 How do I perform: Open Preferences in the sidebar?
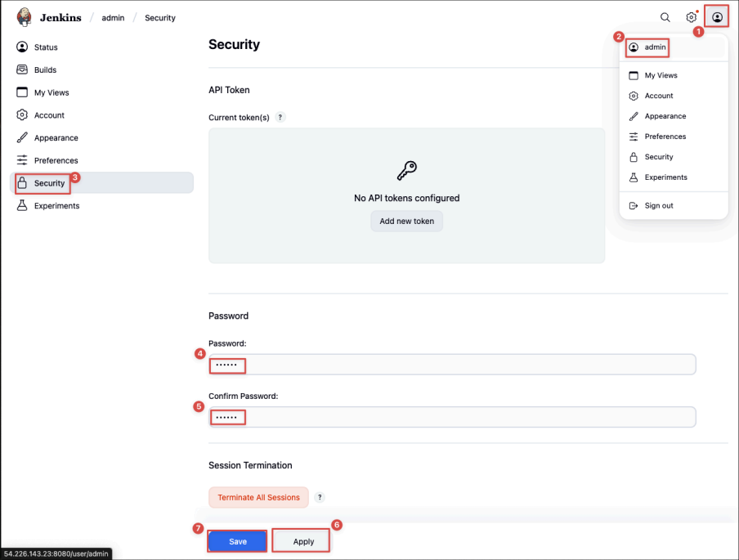102,160
